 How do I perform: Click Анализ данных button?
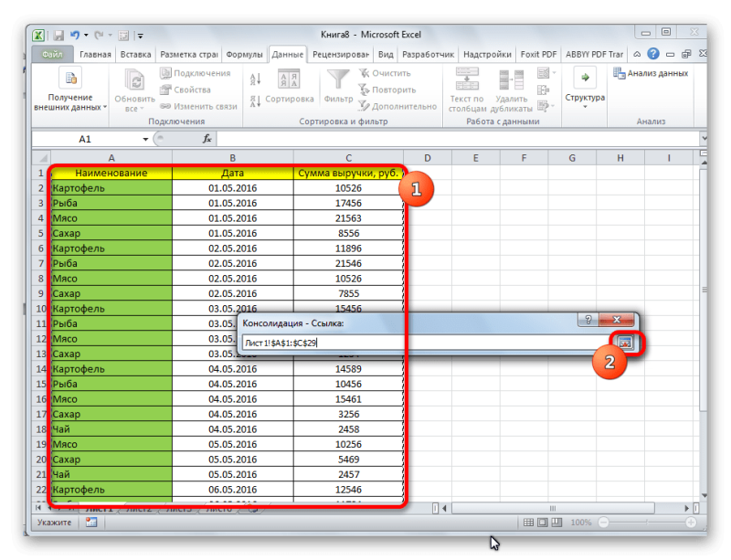651,73
